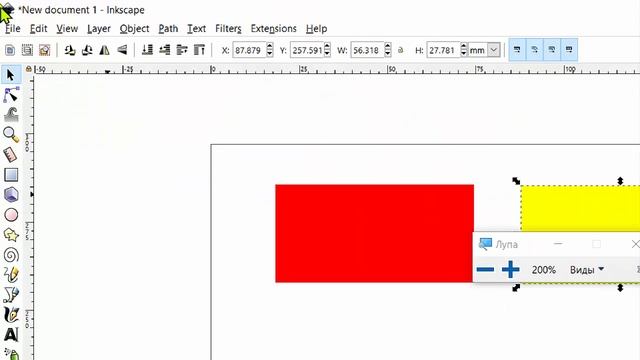Flip selection horizontally

point(104,50)
